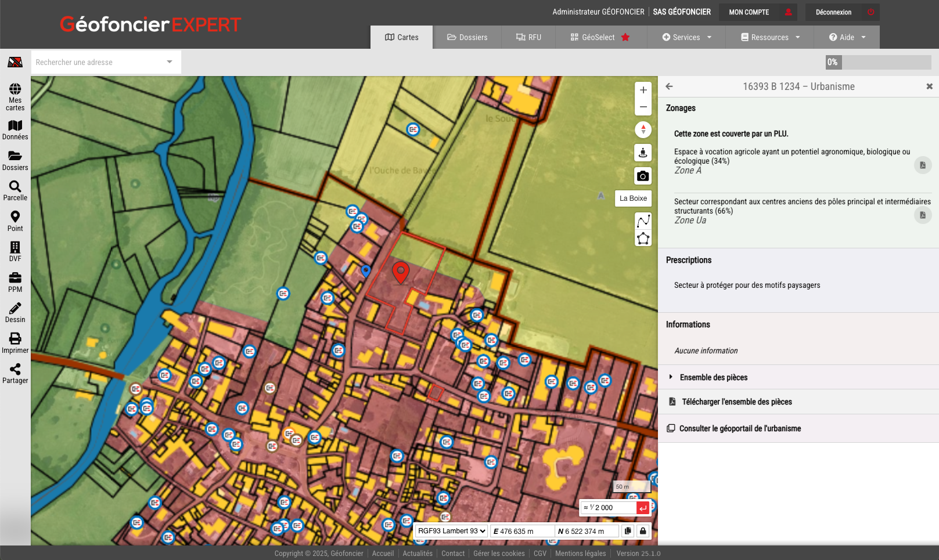Image resolution: width=939 pixels, height=560 pixels.
Task: Click Consulter le géoportail de l'urbanisme
Action: (740, 428)
